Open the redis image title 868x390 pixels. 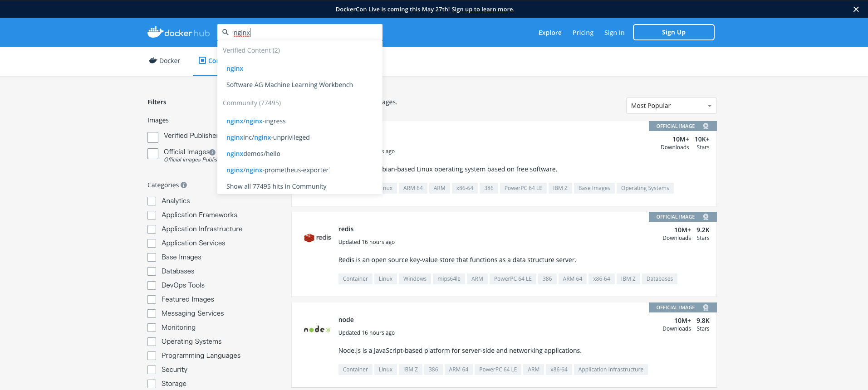(x=346, y=229)
